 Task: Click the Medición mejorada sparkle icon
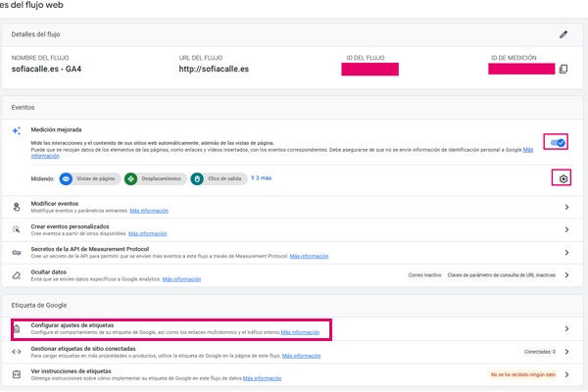(17, 130)
